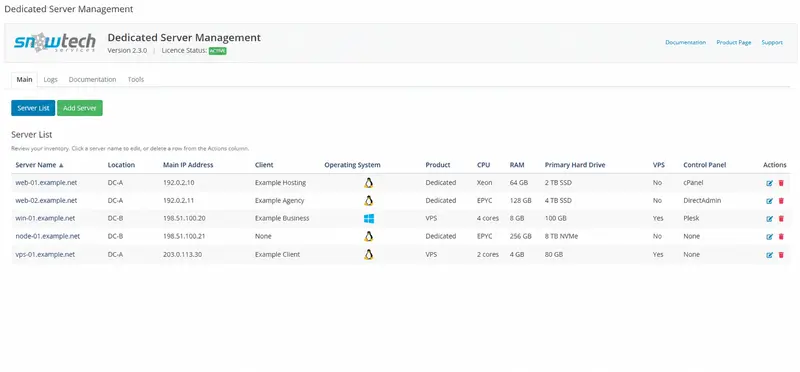Open server name web-01.example.net

(x=46, y=183)
